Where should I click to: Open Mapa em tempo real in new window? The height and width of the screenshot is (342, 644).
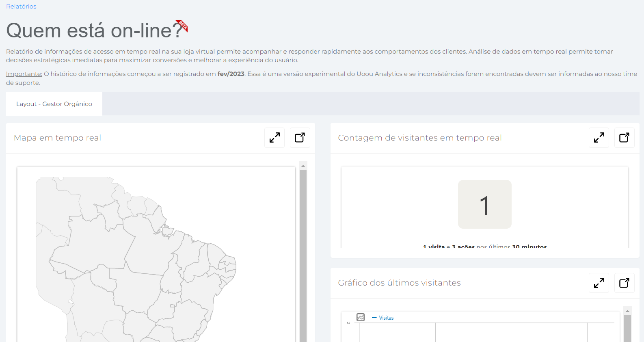click(300, 138)
